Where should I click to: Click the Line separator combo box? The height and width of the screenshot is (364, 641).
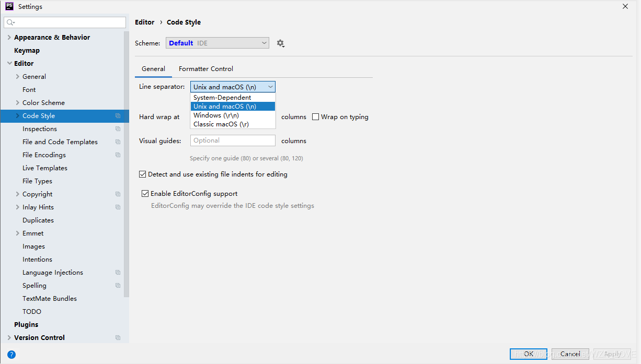233,87
